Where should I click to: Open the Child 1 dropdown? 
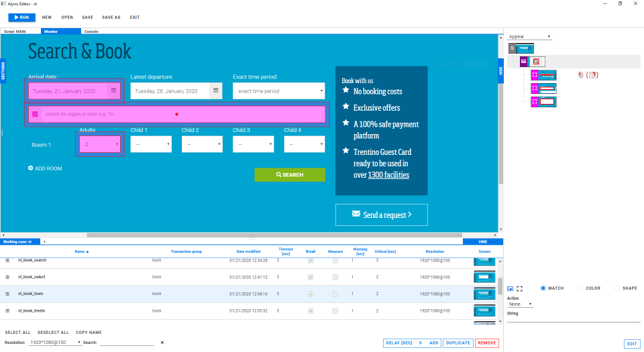tap(151, 144)
